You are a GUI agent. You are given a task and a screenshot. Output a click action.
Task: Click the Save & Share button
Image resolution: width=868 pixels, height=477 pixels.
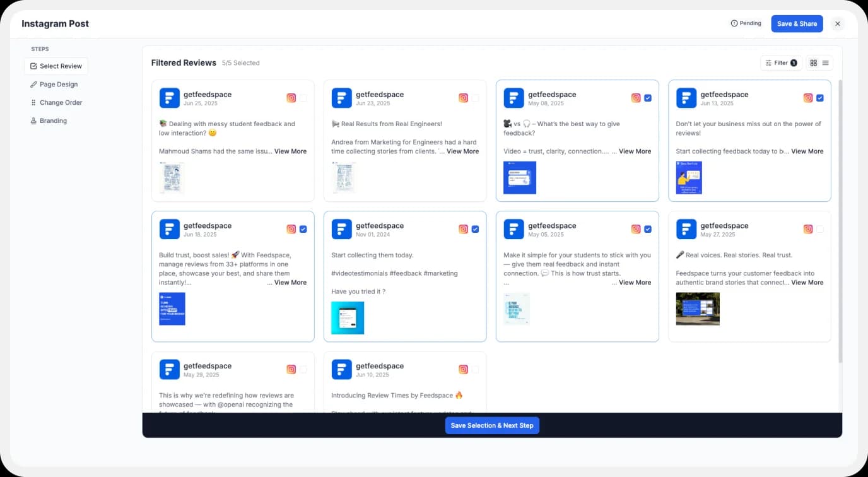pyautogui.click(x=797, y=24)
